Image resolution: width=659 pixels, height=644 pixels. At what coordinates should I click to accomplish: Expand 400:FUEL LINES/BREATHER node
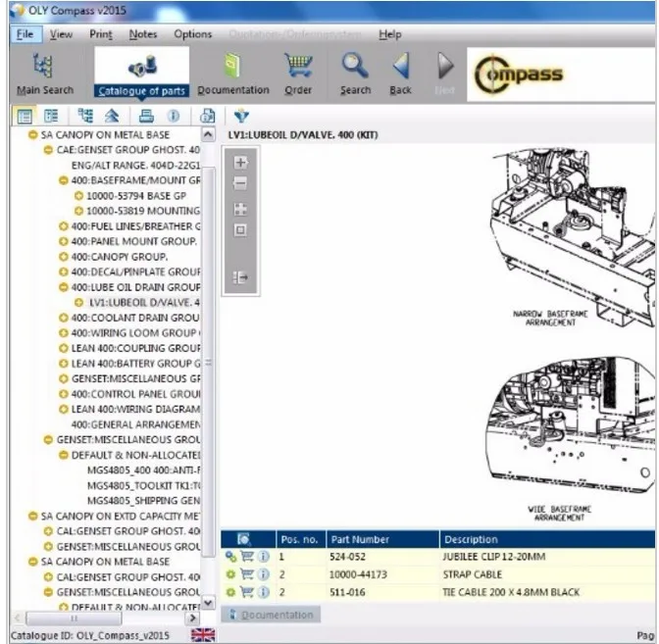click(64, 226)
